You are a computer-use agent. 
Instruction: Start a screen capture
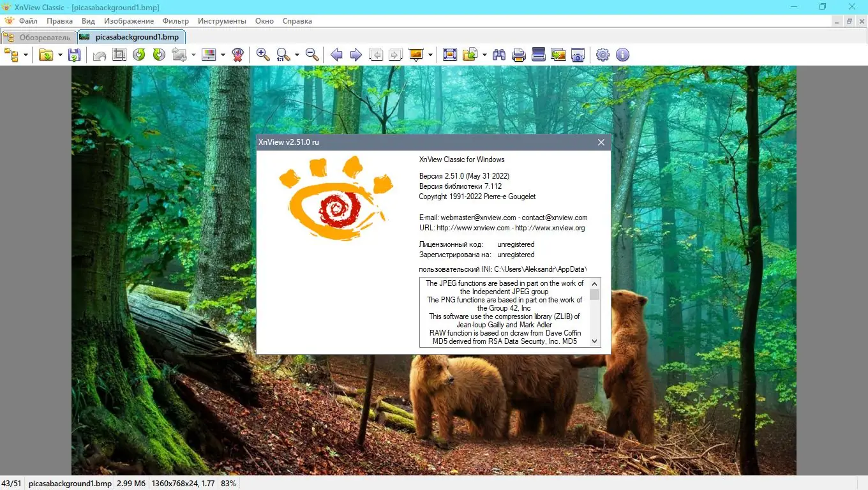coord(577,55)
